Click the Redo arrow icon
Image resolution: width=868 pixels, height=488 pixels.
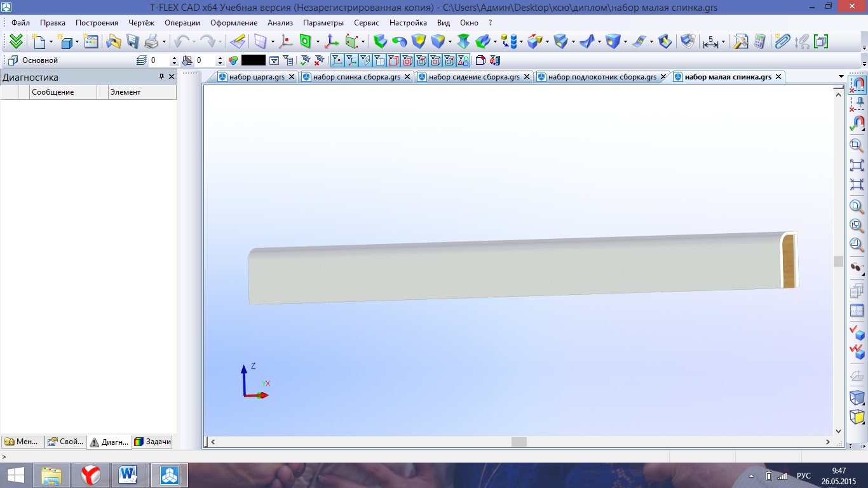tap(207, 41)
